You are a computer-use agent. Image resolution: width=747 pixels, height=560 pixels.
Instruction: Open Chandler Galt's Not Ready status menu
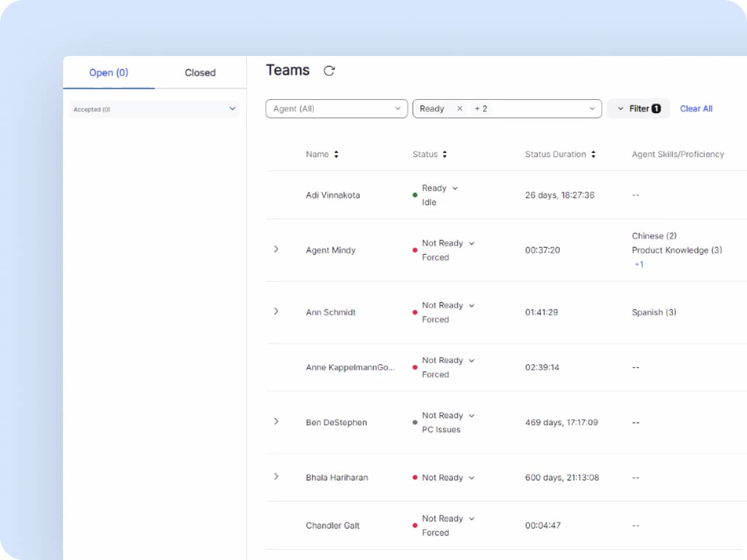pos(472,519)
